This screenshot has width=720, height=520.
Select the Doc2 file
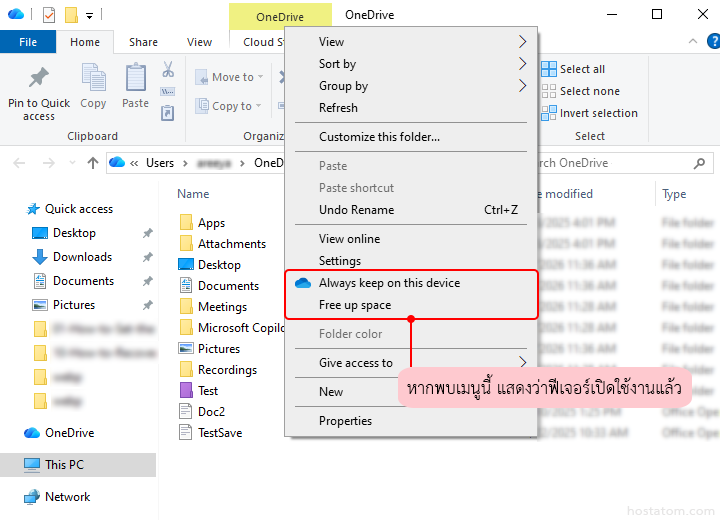point(202,412)
